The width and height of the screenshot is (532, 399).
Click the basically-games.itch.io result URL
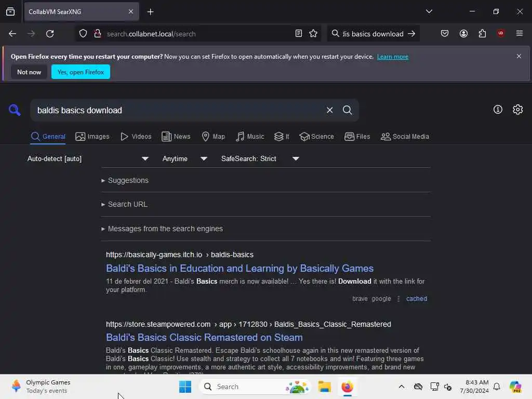tap(179, 255)
